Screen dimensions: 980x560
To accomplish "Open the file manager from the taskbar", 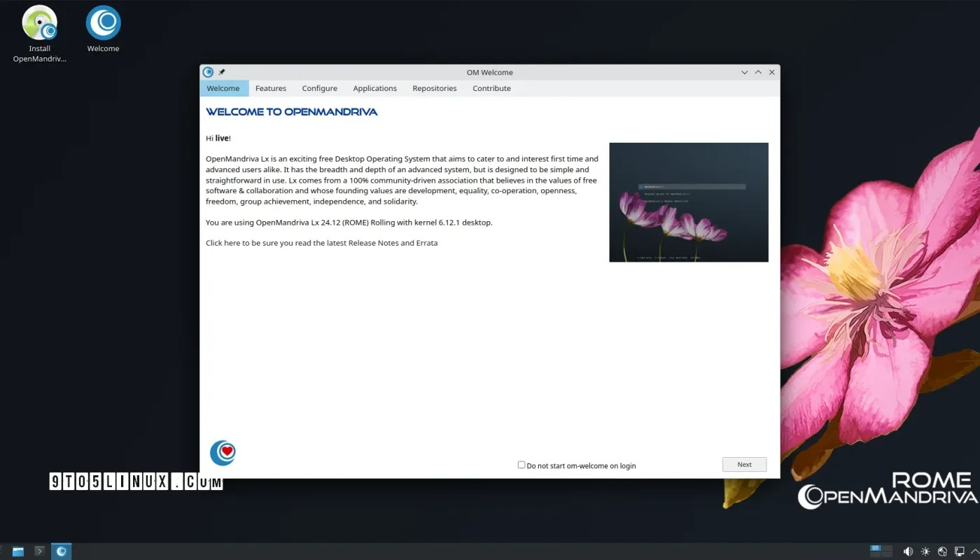I will (x=18, y=552).
